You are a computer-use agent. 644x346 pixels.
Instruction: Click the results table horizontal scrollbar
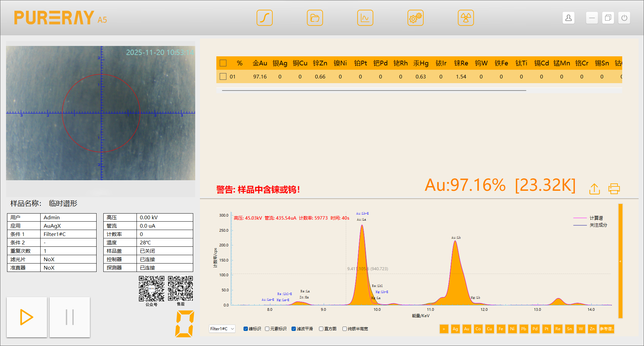click(x=374, y=91)
